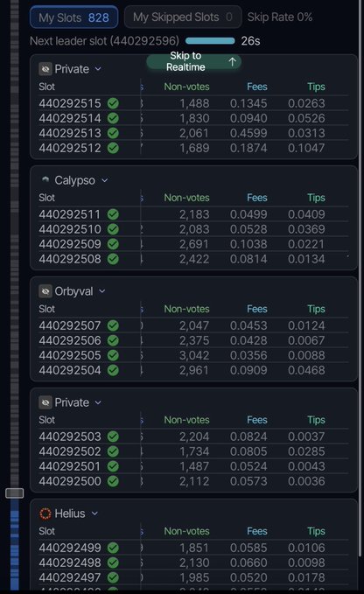Open the My Slots 828 tab

[73, 17]
